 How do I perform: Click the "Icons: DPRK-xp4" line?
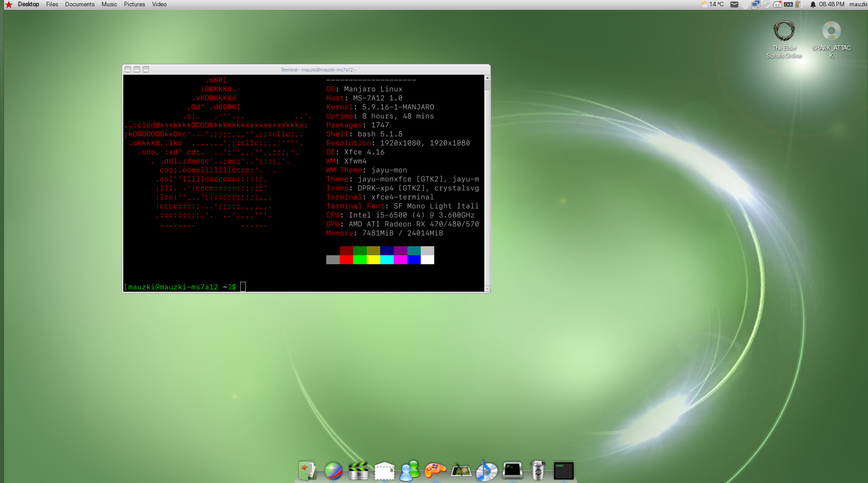point(403,188)
